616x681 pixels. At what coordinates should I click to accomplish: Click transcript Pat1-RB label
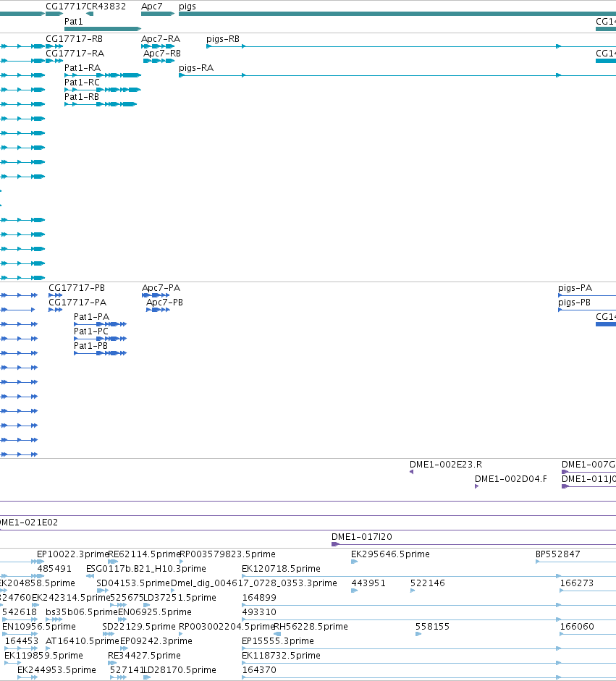click(x=82, y=97)
